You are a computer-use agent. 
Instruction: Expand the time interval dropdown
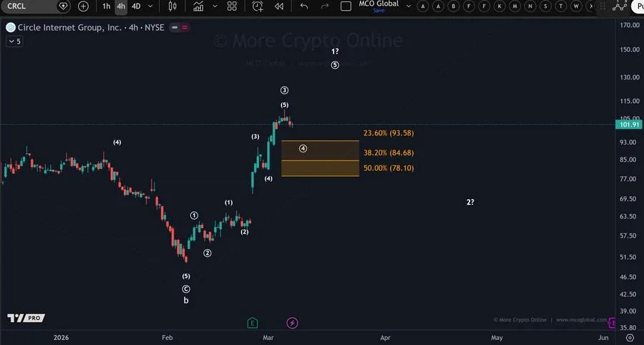pyautogui.click(x=150, y=6)
